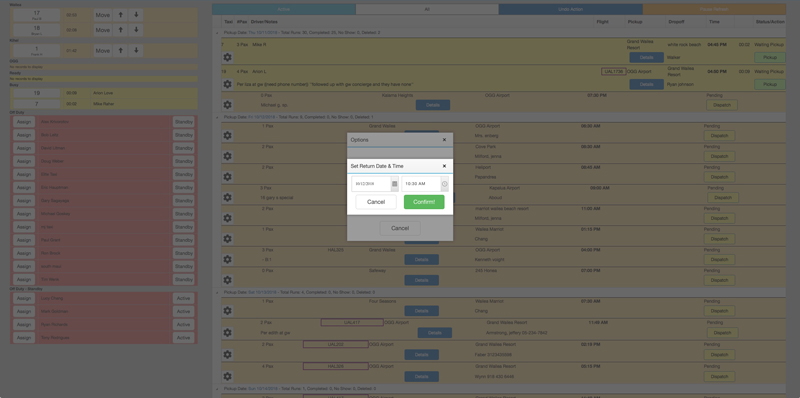Open gear options for Arion L row
Image resolution: width=800 pixels, height=398 pixels.
click(x=228, y=84)
